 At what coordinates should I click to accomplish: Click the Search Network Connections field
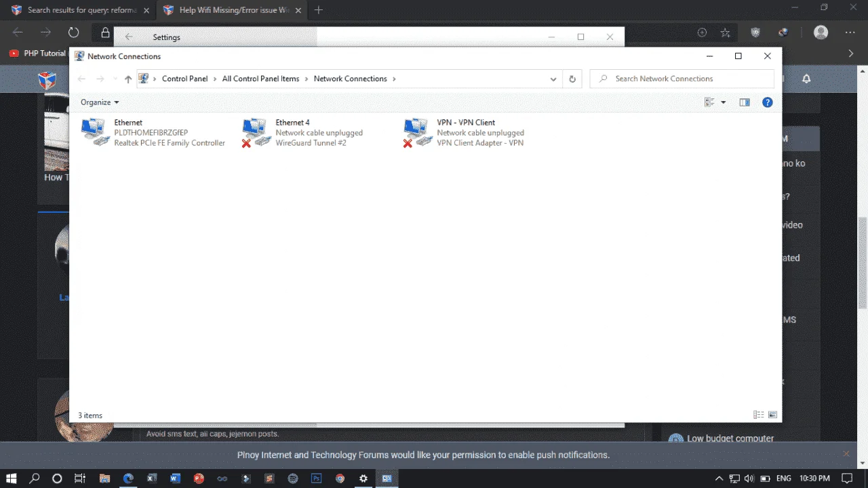click(x=682, y=79)
